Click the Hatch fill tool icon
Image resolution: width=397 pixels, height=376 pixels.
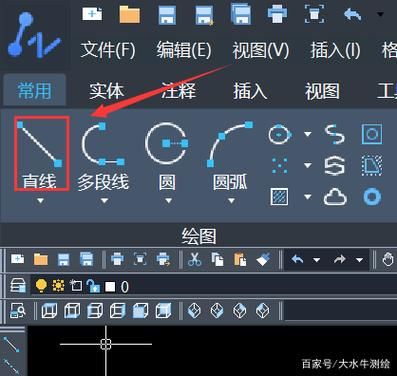279,197
